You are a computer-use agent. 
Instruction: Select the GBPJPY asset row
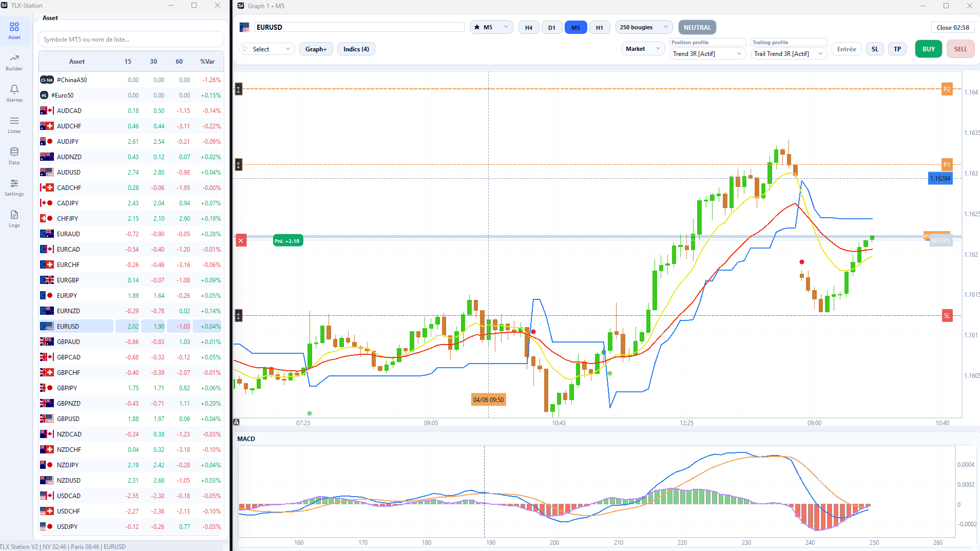(131, 388)
